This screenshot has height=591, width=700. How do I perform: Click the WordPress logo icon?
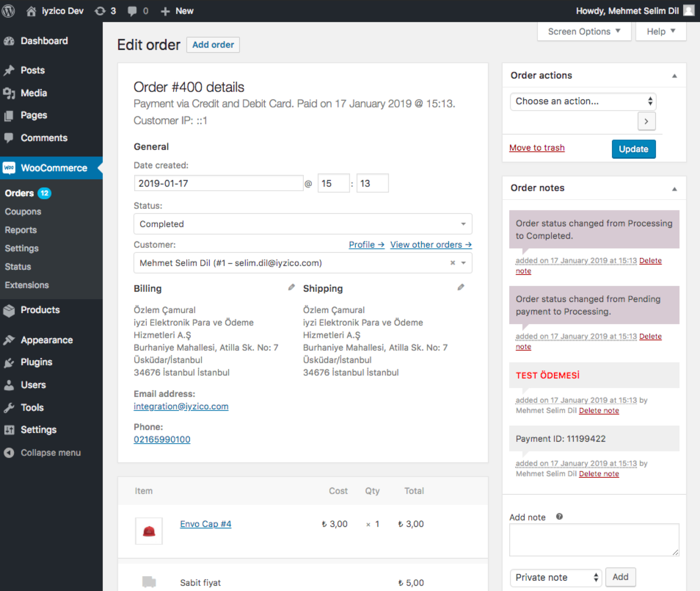pos(8,11)
